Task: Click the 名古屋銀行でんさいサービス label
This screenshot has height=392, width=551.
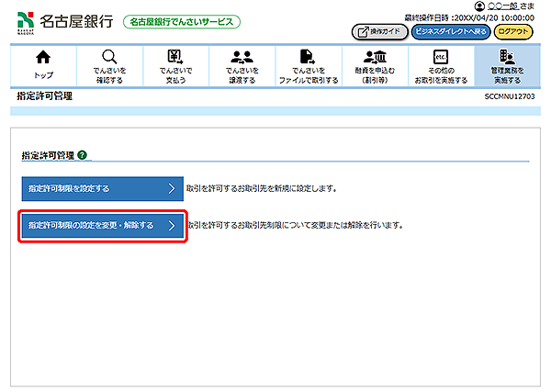Action: (180, 21)
